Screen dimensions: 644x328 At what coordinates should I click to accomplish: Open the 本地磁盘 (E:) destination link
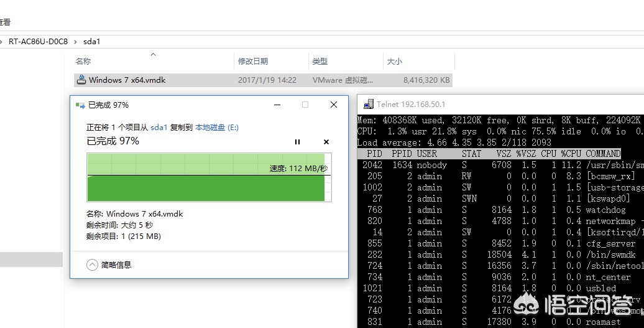point(217,128)
